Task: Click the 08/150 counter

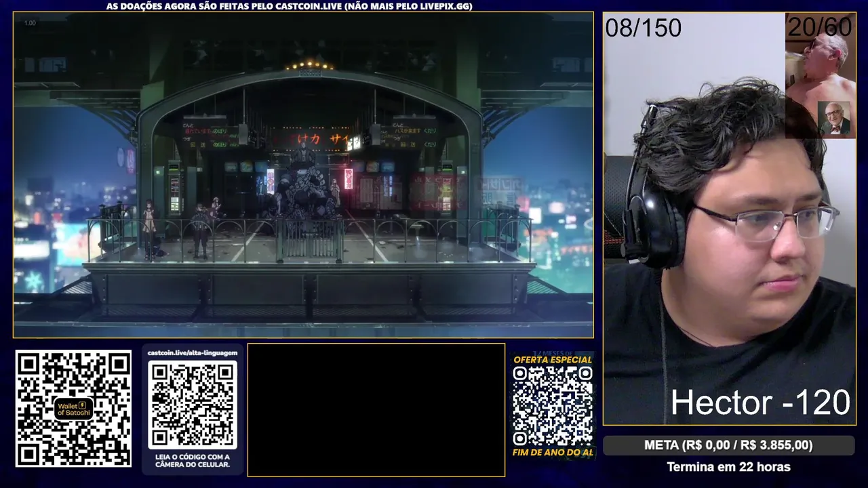Action: coord(643,28)
